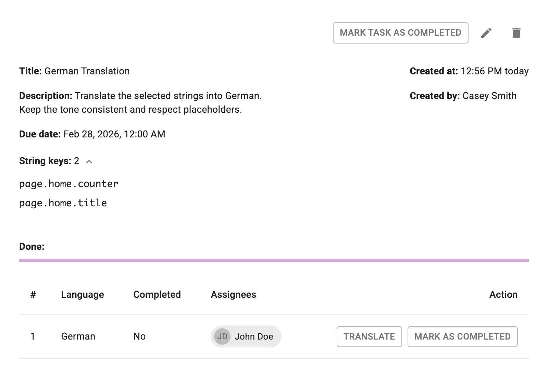The width and height of the screenshot is (548, 392).
Task: Open the page.home.counter string key
Action: coord(68,184)
